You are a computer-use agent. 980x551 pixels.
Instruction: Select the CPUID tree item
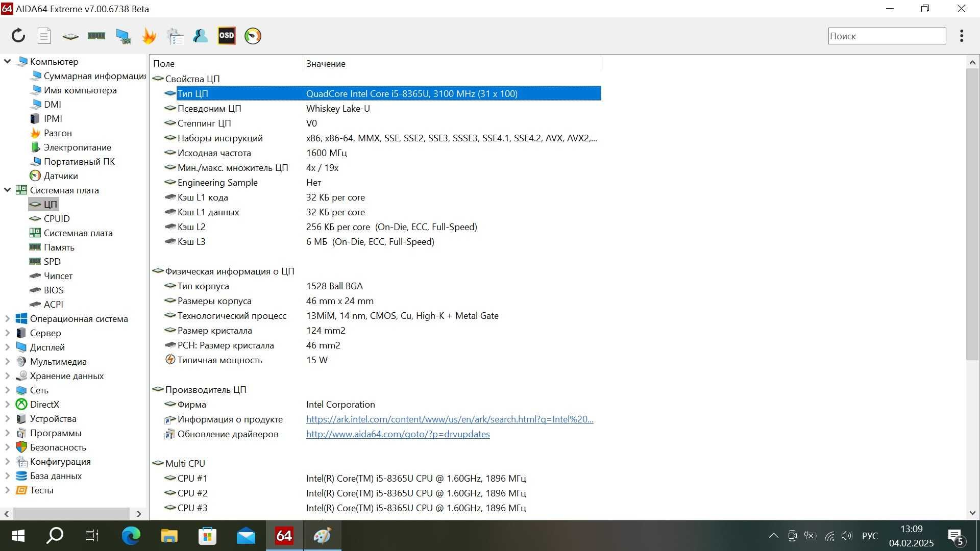point(57,218)
